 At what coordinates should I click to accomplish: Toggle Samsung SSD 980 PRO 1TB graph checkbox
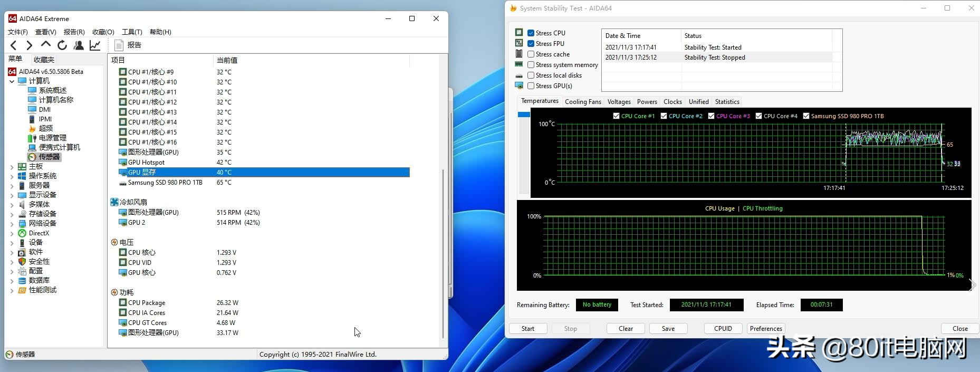tap(806, 116)
